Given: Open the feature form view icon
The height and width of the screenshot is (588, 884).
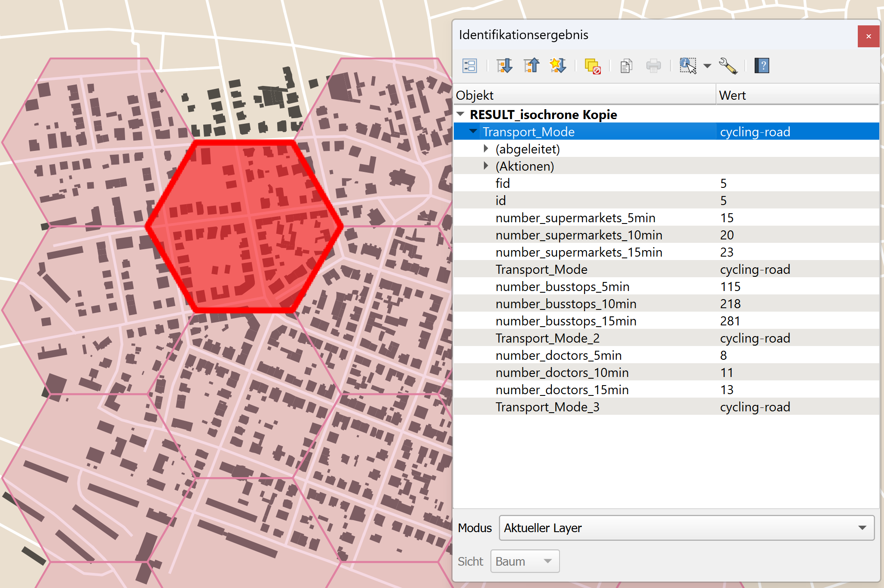Looking at the screenshot, I should click(469, 66).
